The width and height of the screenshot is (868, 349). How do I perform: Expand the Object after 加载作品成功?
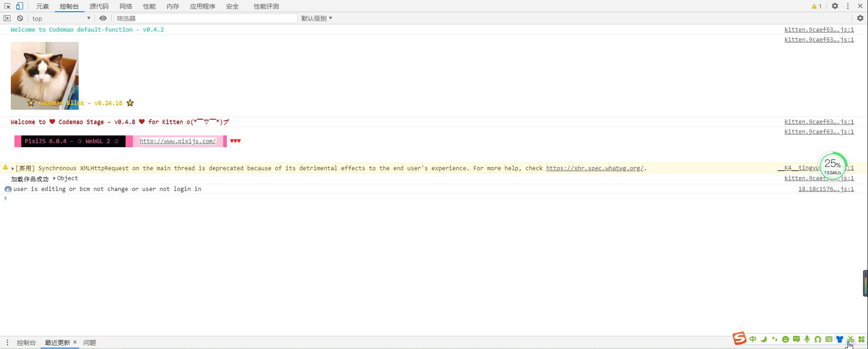[x=54, y=178]
